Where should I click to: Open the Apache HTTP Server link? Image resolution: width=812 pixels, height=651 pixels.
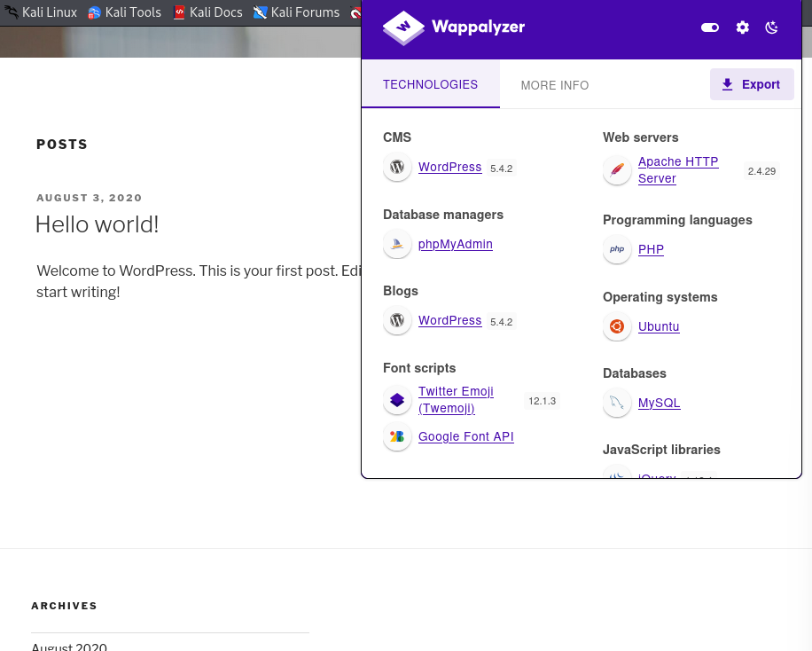tap(678, 170)
